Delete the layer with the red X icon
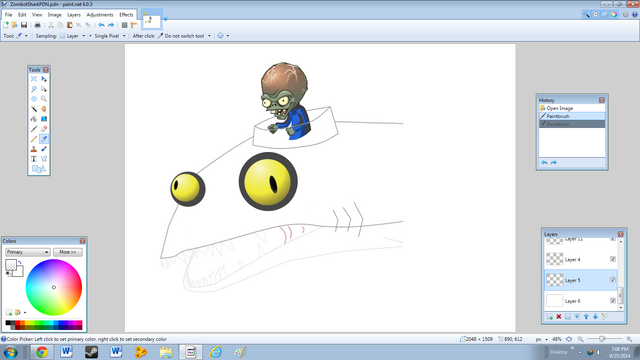The height and width of the screenshot is (360, 640). (559, 317)
